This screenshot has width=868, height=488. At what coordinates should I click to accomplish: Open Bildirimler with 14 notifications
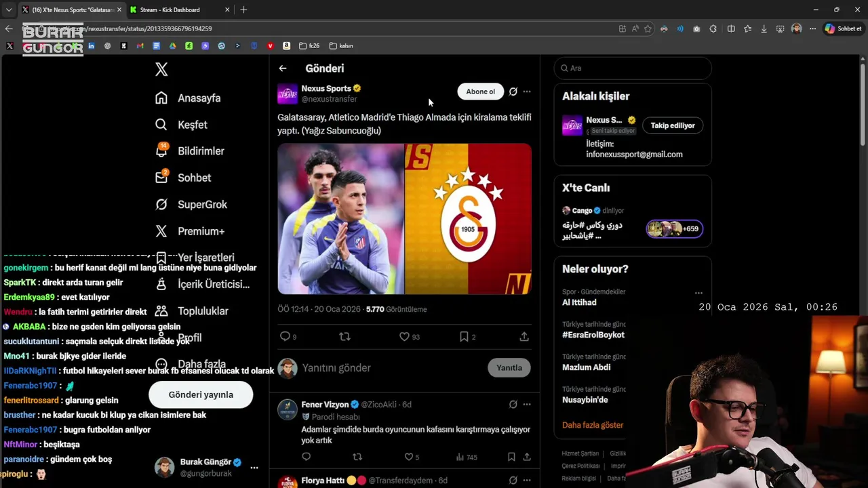click(x=189, y=151)
